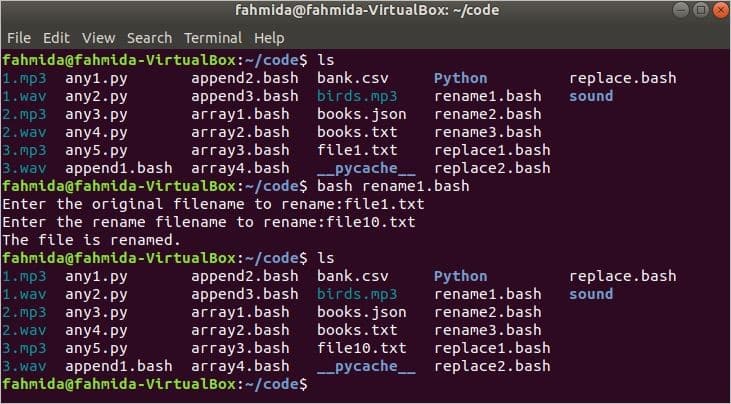Image resolution: width=731 pixels, height=404 pixels.
Task: Click 1.mp3 in the first ls listing
Action: pyautogui.click(x=25, y=78)
